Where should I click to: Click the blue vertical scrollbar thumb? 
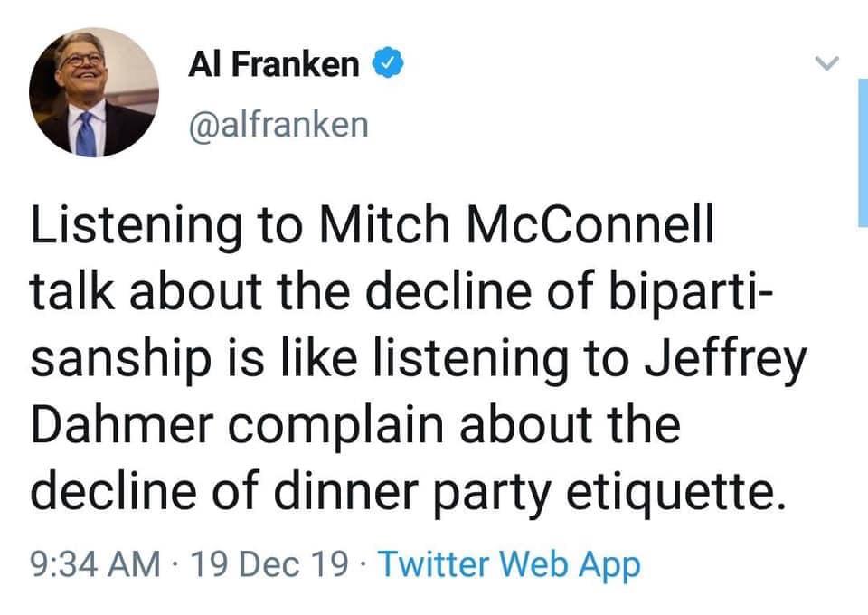(863, 153)
